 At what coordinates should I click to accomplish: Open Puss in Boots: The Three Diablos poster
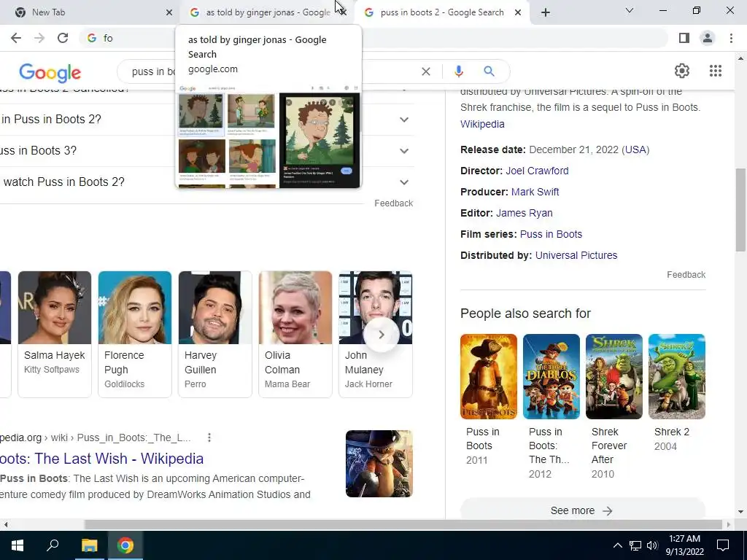click(x=551, y=377)
